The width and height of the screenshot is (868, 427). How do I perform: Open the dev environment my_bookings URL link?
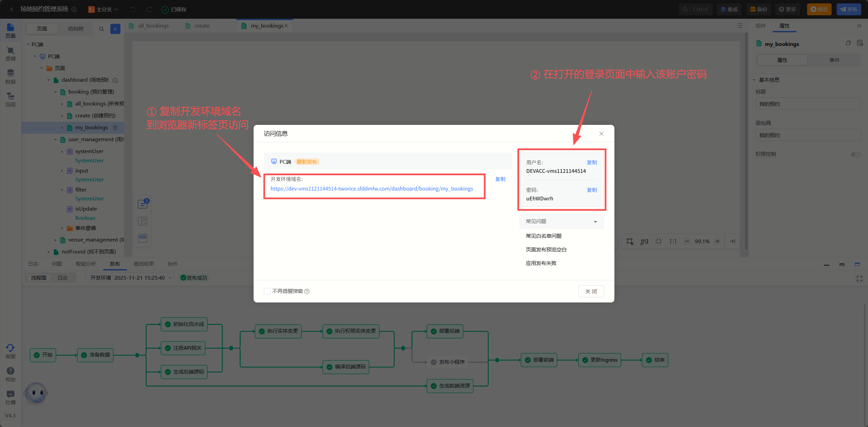372,188
